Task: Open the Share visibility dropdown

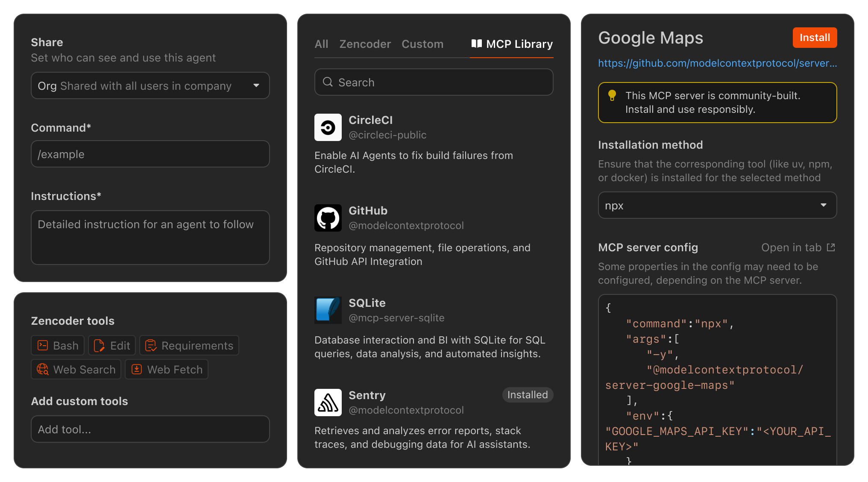Action: [x=150, y=85]
